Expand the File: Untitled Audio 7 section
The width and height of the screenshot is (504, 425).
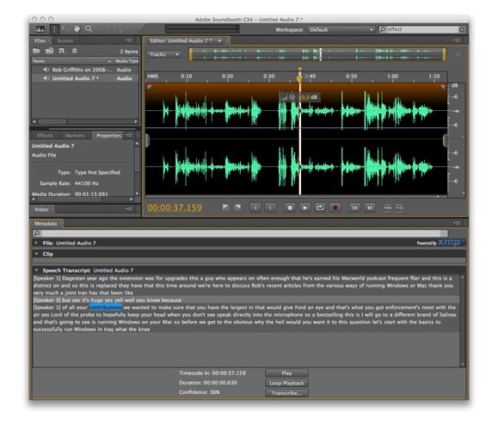pos(36,243)
